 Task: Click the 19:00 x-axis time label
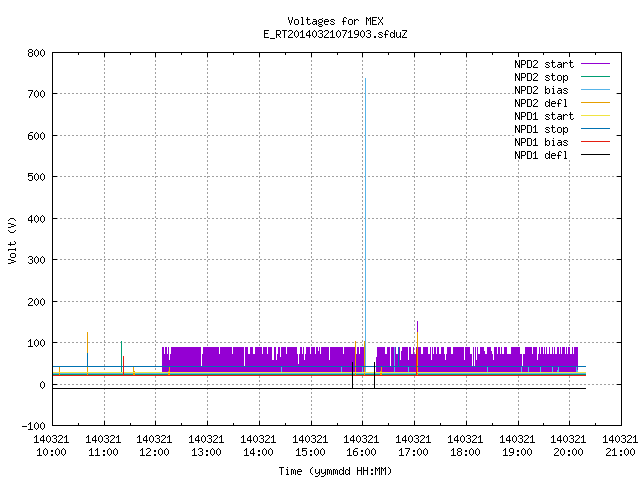coord(517,452)
